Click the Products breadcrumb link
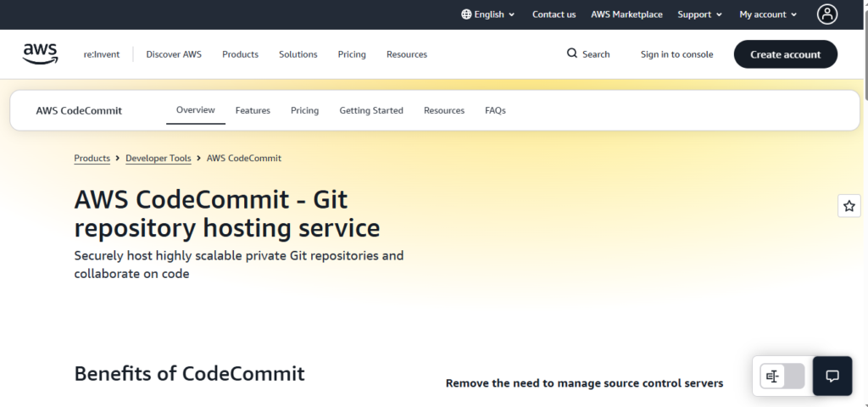 (x=92, y=159)
